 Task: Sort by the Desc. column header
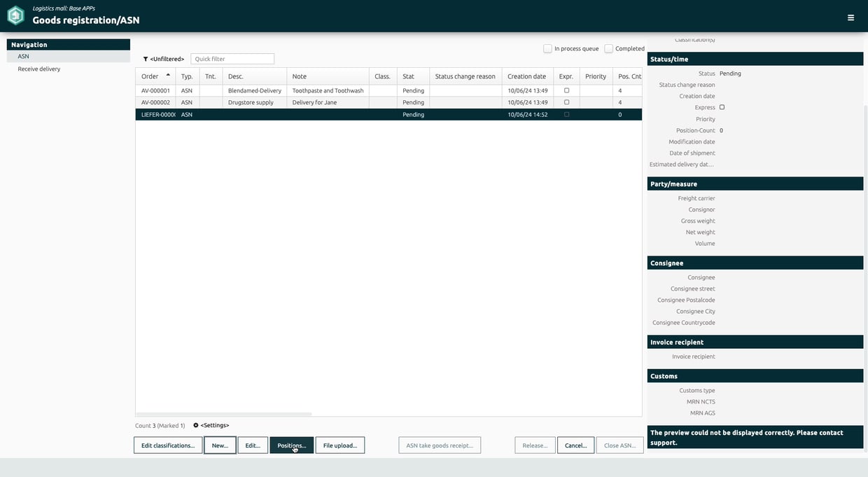click(254, 76)
